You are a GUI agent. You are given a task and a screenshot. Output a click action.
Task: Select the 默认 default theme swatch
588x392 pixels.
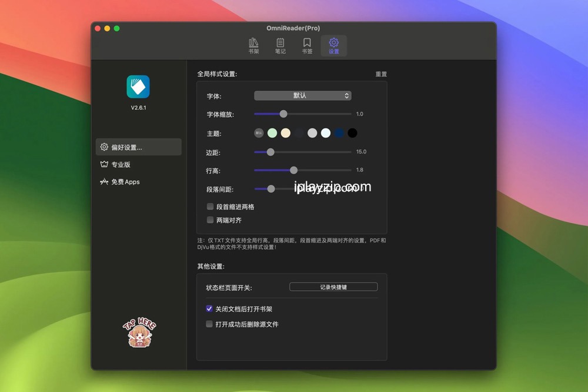point(259,133)
